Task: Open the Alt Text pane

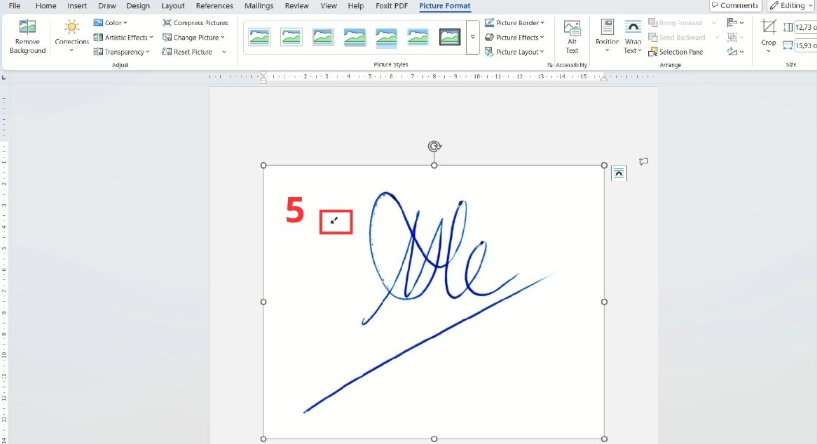Action: [x=572, y=36]
